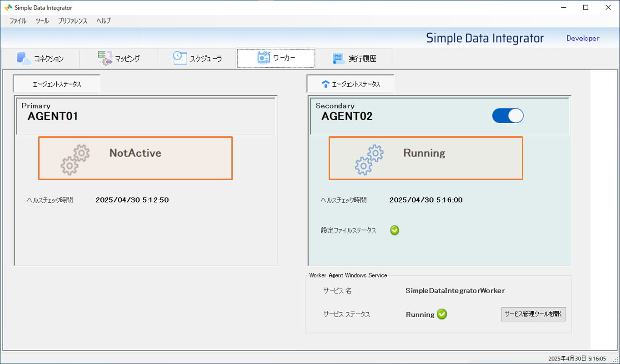Click the Running status text for AGENT02
This screenshot has height=364, width=620.
coord(425,153)
